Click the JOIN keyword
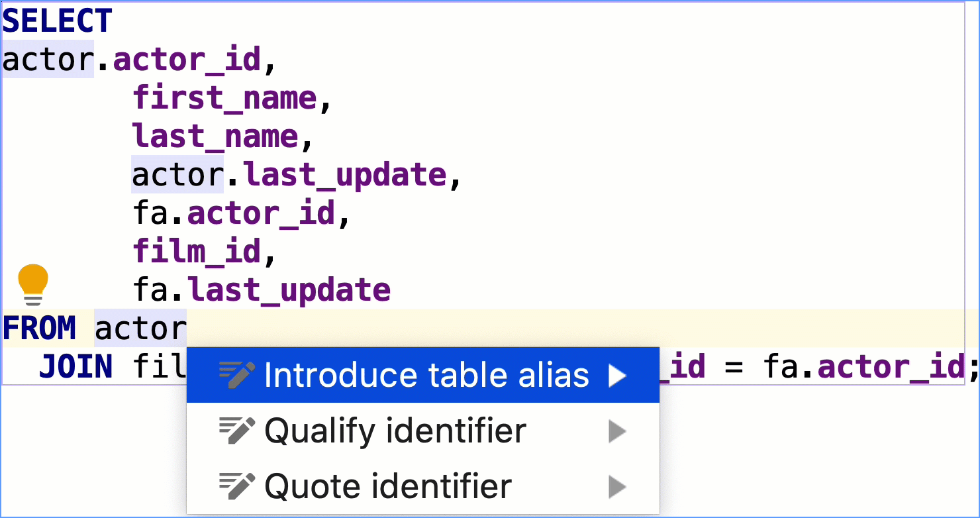 (75, 367)
